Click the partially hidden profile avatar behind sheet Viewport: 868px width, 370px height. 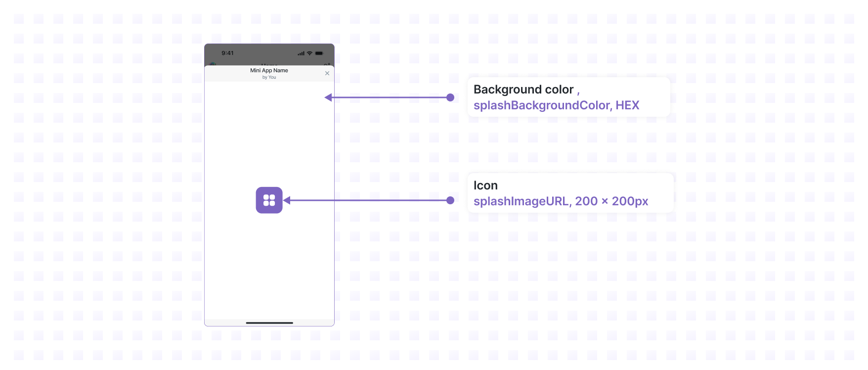pyautogui.click(x=213, y=64)
